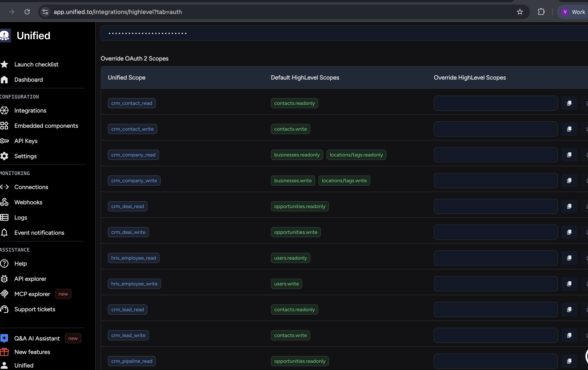Screen dimensions: 588x370
Task: Click the Embedded components icon
Action: tap(4, 126)
